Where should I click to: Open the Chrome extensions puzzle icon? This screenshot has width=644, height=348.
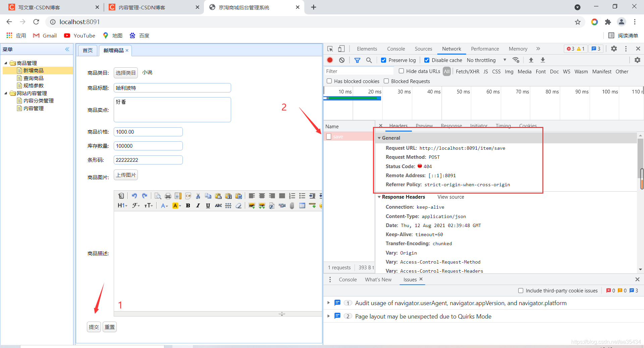(x=608, y=22)
